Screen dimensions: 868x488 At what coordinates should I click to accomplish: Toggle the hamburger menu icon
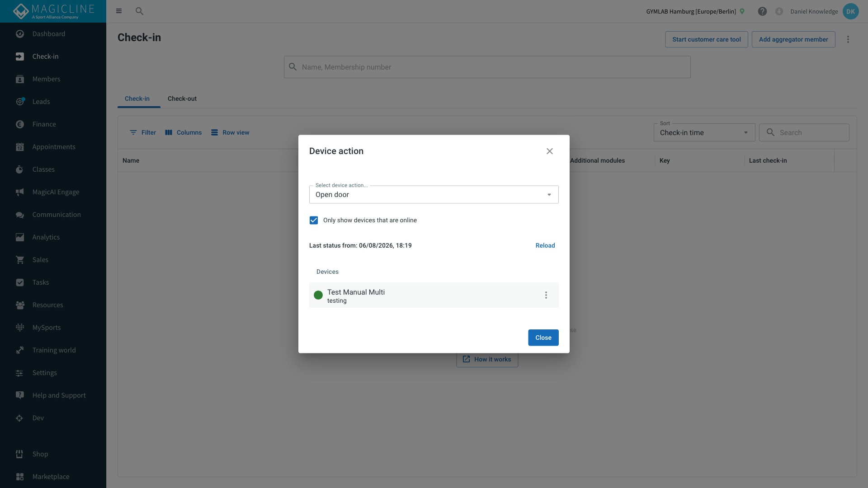point(119,11)
